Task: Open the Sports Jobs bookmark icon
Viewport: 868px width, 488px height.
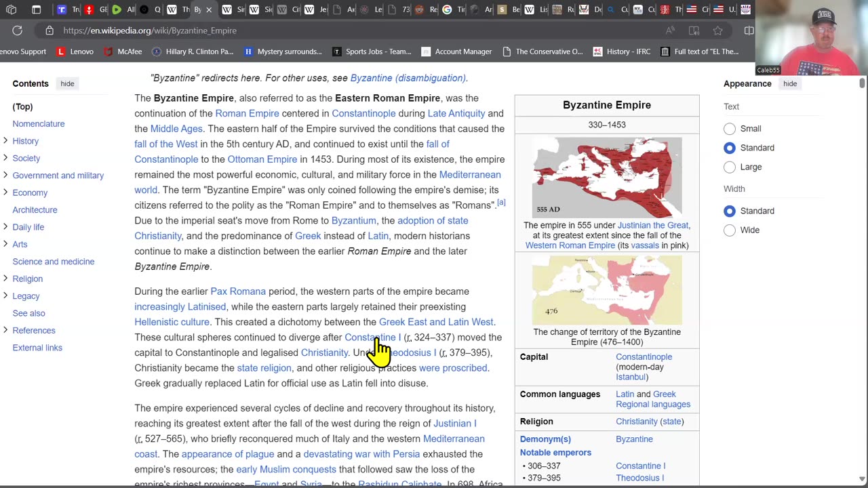Action: [x=336, y=52]
